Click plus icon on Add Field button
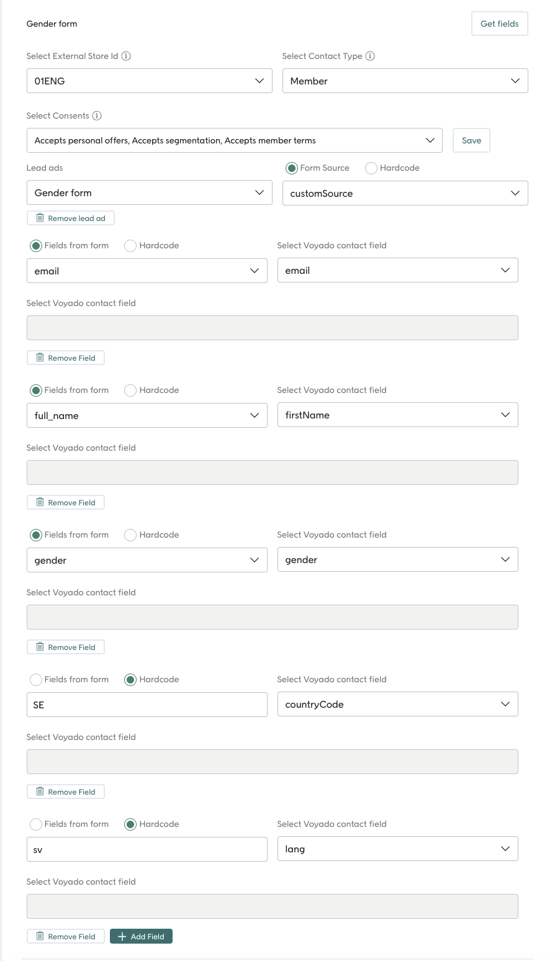Image resolution: width=560 pixels, height=961 pixels. (x=122, y=936)
